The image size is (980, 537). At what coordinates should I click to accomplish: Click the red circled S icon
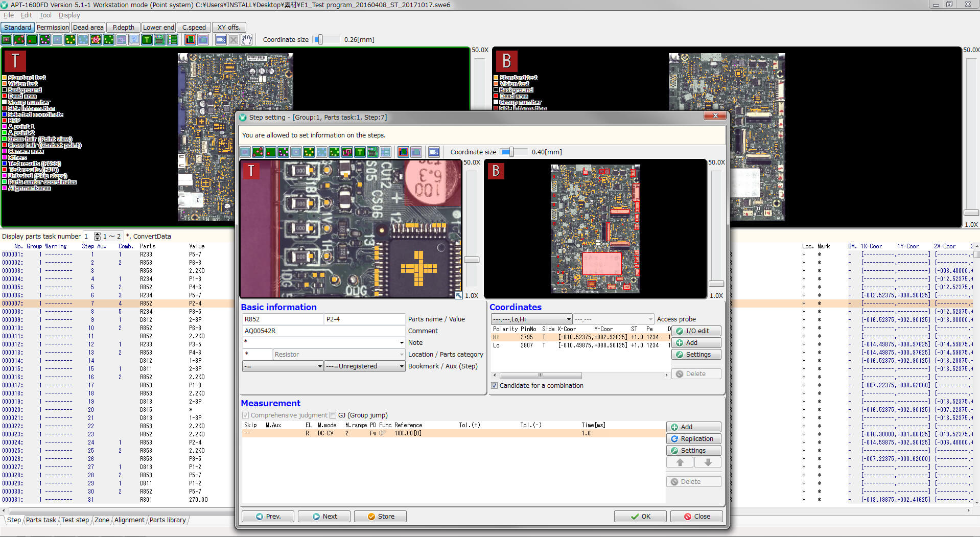point(96,40)
